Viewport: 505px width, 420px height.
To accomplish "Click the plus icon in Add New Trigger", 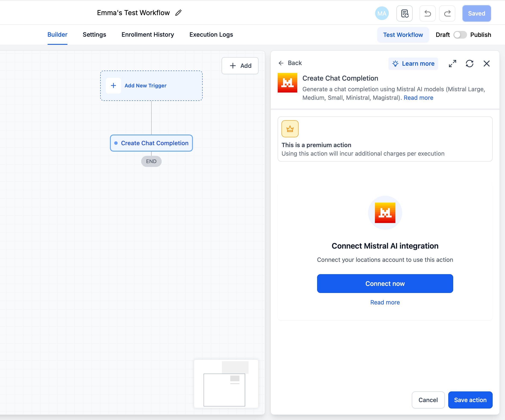I will click(113, 85).
